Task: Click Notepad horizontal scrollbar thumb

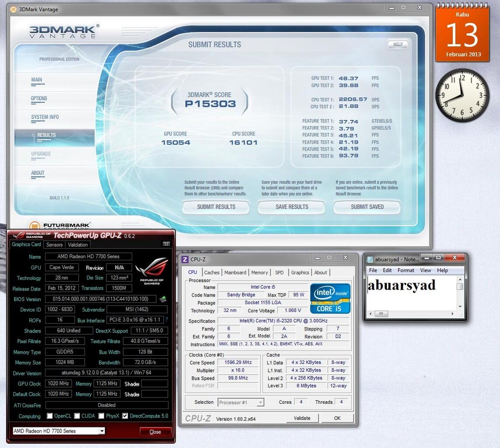Action: pyautogui.click(x=381, y=314)
